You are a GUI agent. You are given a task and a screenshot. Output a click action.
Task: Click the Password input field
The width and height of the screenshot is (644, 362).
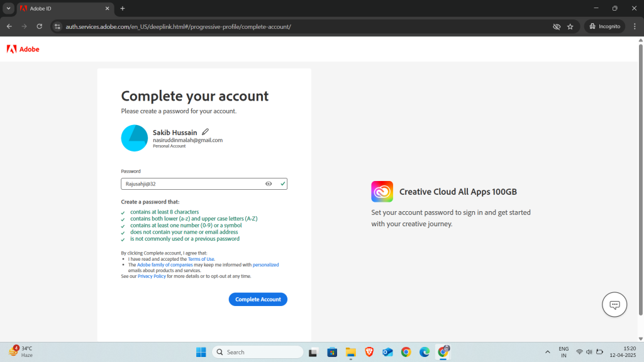pos(204,184)
